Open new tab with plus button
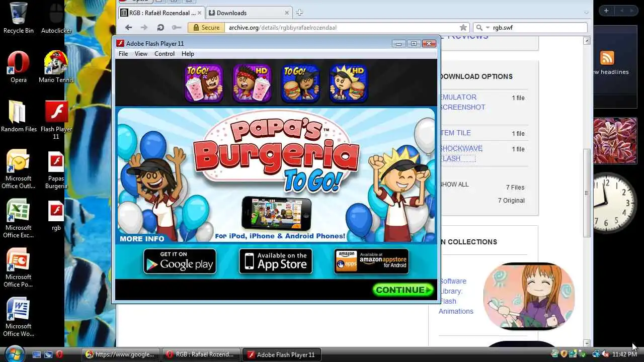This screenshot has height=362, width=644. coord(299,13)
